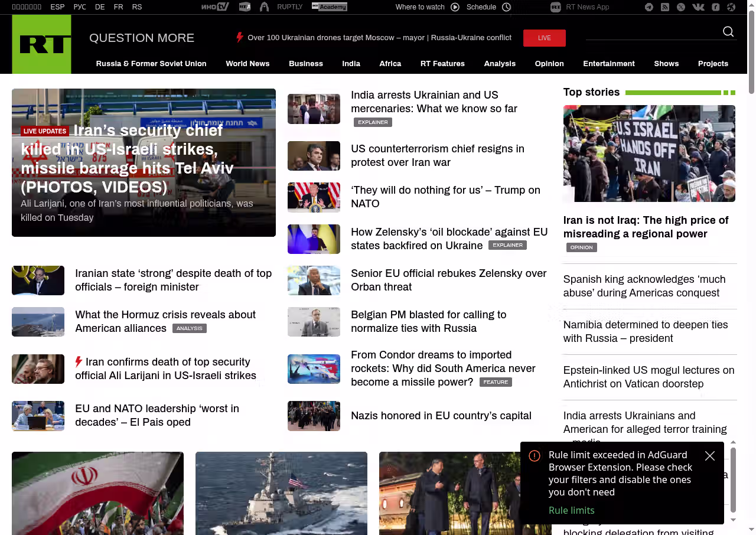The width and height of the screenshot is (756, 535).
Task: Switch to the ESP language edition
Action: click(x=57, y=7)
